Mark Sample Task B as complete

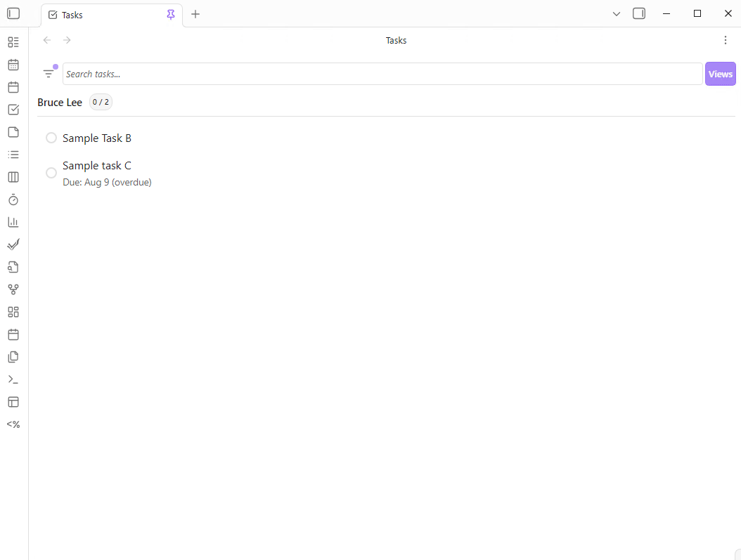coord(51,138)
